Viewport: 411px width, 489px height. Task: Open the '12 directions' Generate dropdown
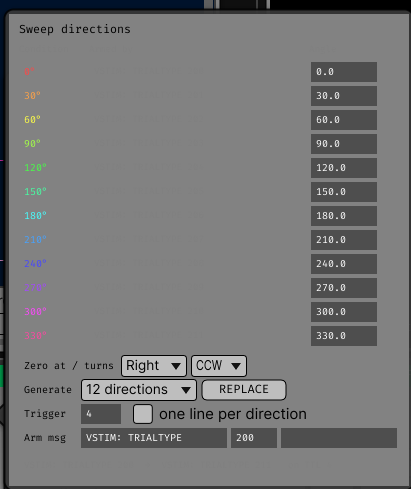point(139,390)
